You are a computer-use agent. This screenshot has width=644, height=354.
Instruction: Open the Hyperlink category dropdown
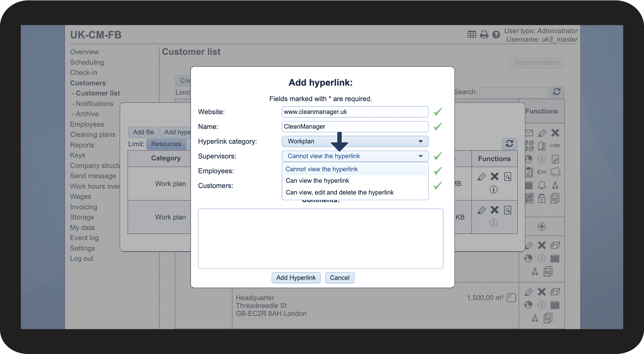[355, 141]
